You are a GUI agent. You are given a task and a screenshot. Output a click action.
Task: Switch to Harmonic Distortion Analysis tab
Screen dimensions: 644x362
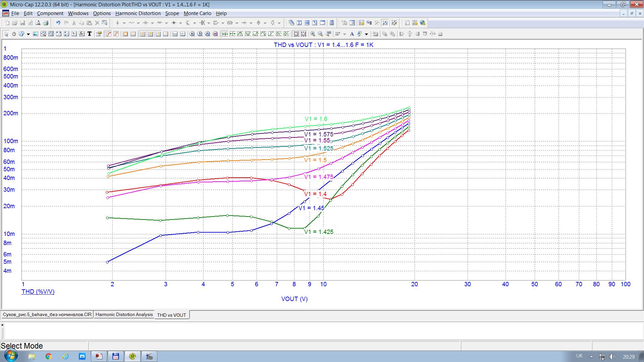(124, 315)
